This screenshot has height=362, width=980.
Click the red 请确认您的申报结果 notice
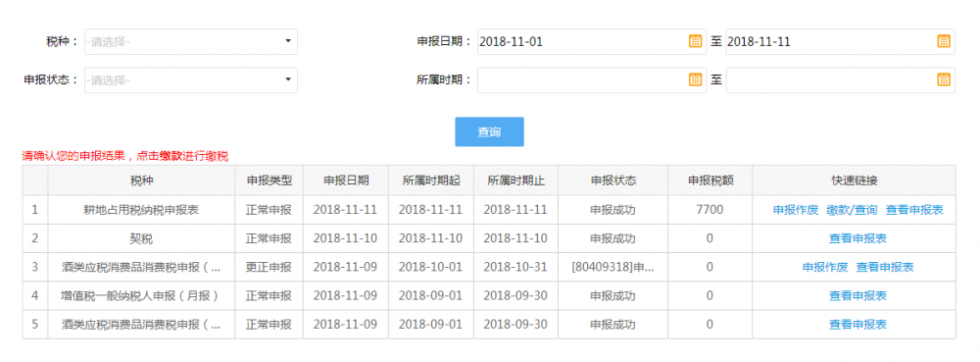[x=125, y=156]
